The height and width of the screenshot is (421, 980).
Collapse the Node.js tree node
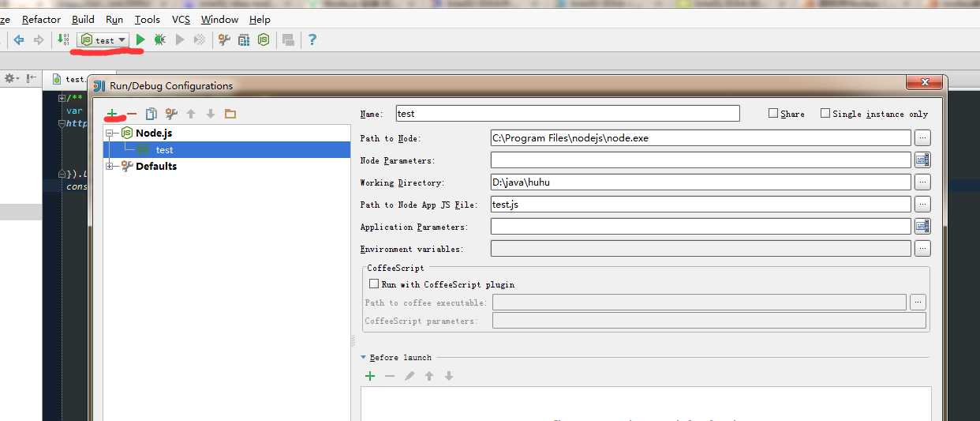click(110, 133)
